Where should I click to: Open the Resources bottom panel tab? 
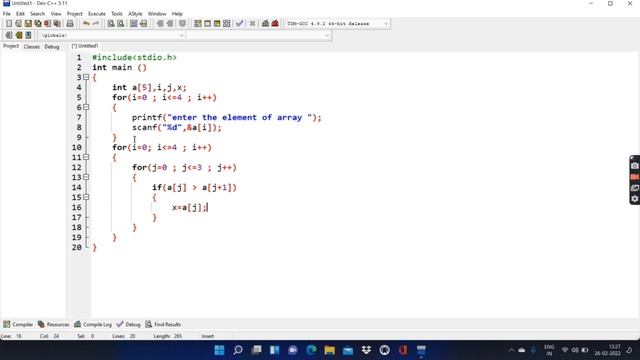(x=53, y=324)
